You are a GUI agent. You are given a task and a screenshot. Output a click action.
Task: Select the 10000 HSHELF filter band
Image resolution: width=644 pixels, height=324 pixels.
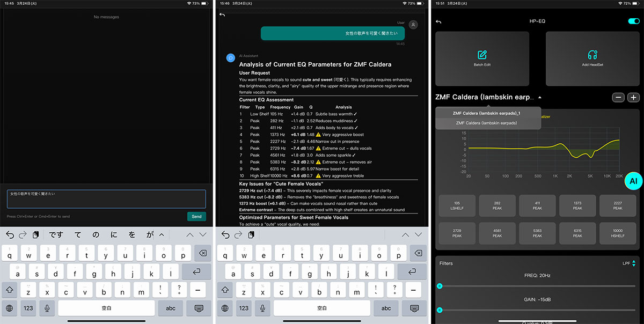click(618, 233)
